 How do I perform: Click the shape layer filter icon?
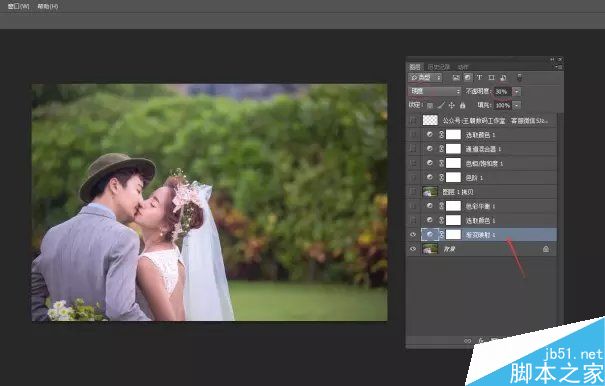pyautogui.click(x=491, y=78)
